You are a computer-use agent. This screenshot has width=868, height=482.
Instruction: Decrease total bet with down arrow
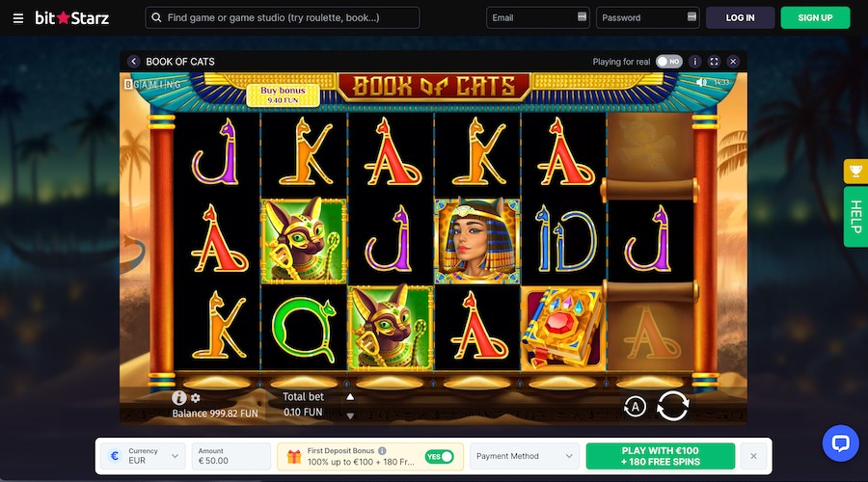coord(350,415)
